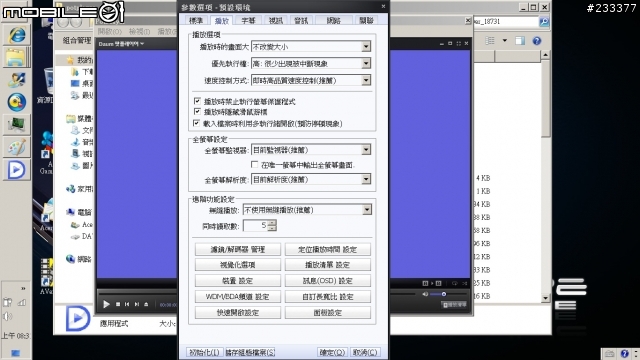
Task: Confirm with the 確定(O) button
Action: 332,352
